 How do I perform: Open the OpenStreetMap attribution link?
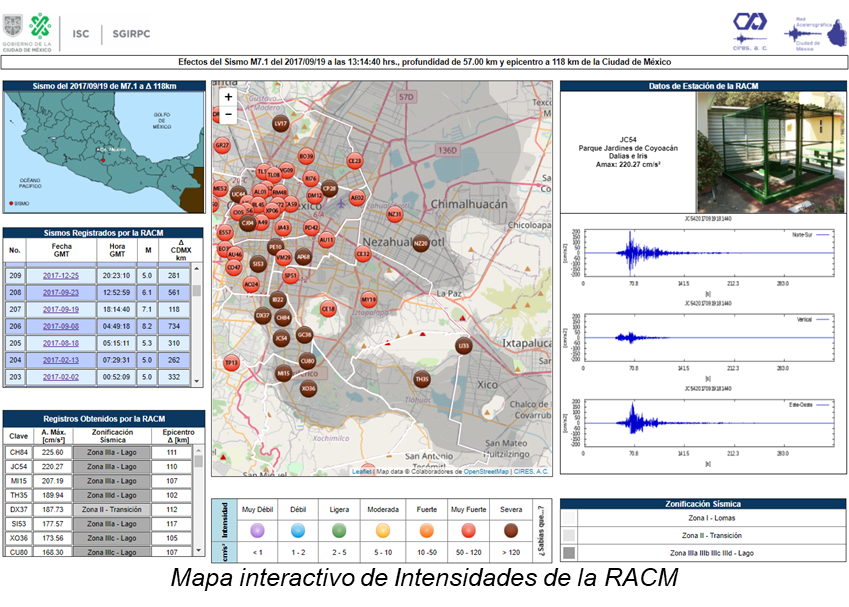(486, 471)
